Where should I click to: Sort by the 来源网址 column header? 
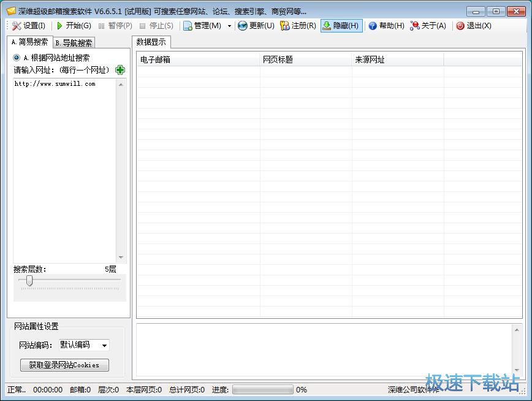(x=398, y=59)
